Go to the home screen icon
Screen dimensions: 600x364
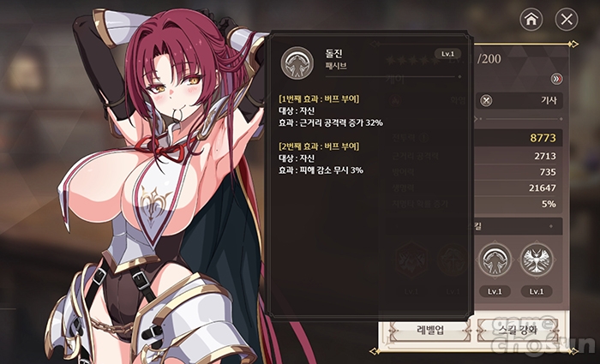[531, 19]
